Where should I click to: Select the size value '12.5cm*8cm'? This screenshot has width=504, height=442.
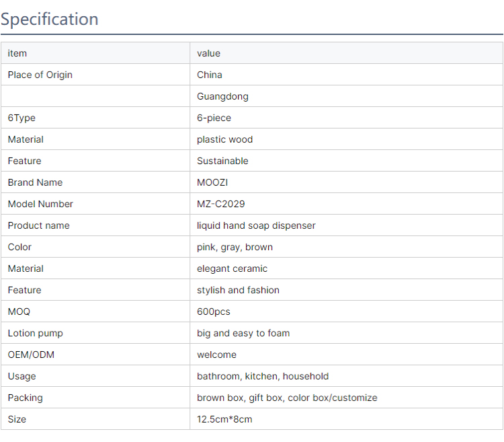tap(224, 419)
